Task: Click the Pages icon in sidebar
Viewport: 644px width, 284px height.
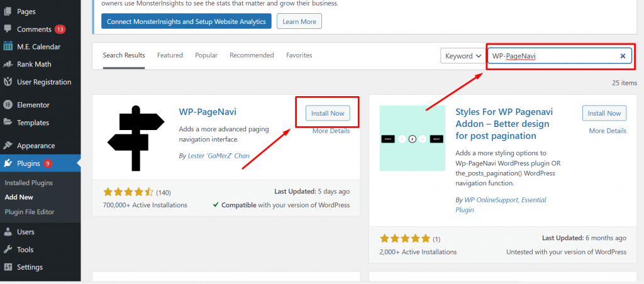Action: [x=8, y=11]
